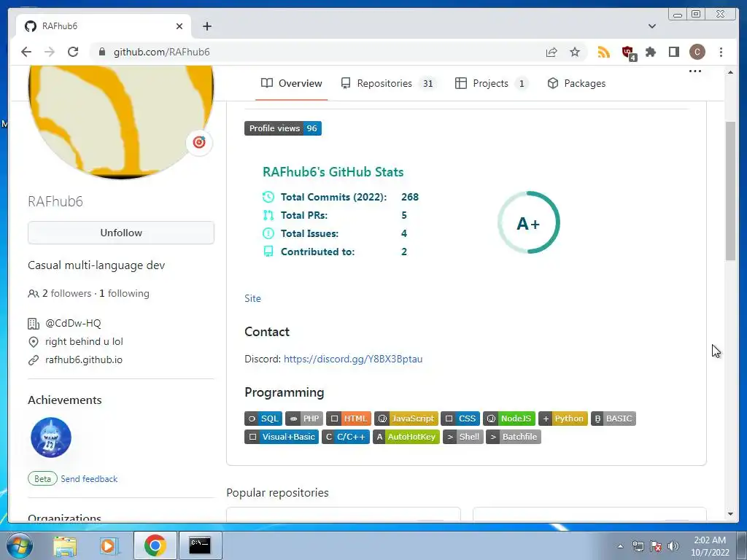Image resolution: width=747 pixels, height=560 pixels.
Task: Toggle the browser side panel
Action: 673,52
